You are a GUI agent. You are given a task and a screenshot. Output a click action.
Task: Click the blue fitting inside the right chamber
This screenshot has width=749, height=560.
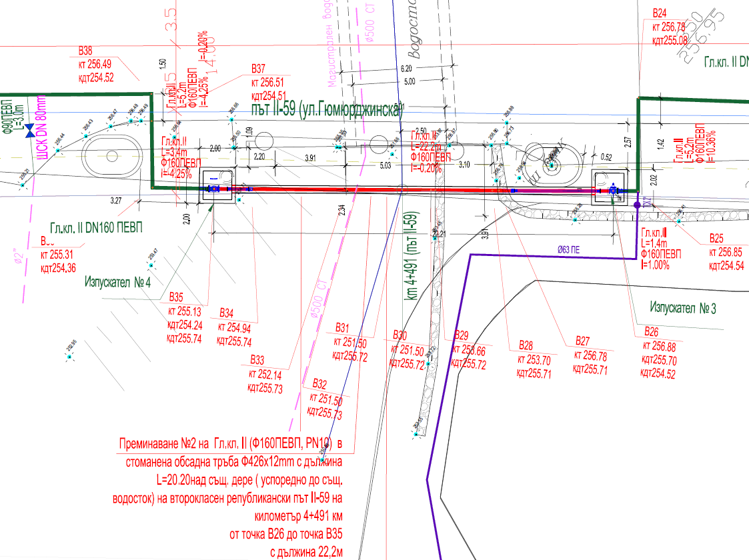(614, 191)
